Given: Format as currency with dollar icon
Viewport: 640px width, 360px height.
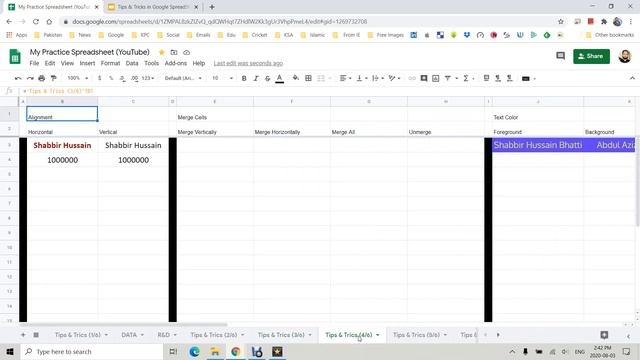Looking at the screenshot, I should pos(99,78).
